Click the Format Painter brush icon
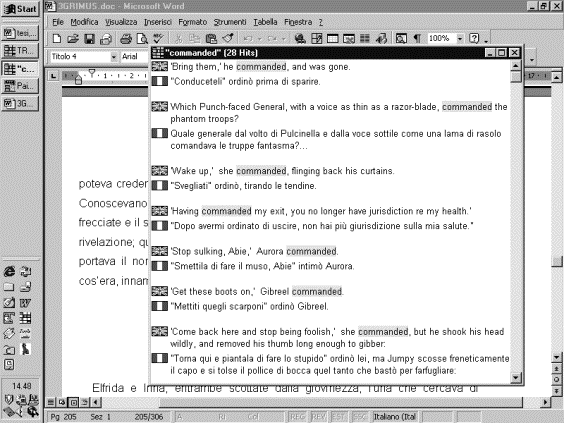 228,38
